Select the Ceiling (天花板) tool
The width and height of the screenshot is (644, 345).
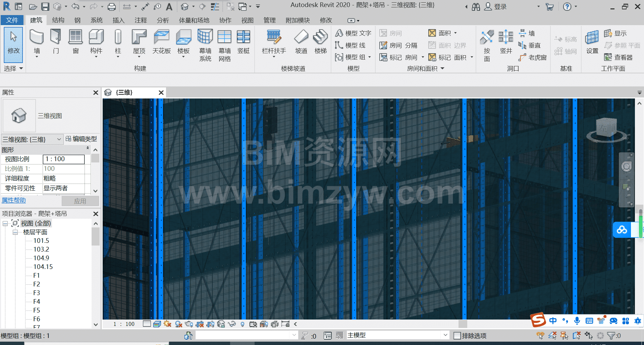pos(162,42)
